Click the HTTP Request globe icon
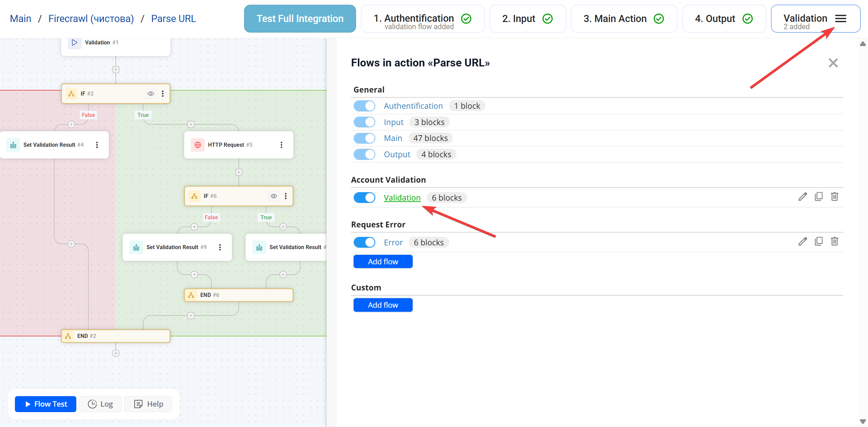The height and width of the screenshot is (427, 868). pyautogui.click(x=198, y=145)
